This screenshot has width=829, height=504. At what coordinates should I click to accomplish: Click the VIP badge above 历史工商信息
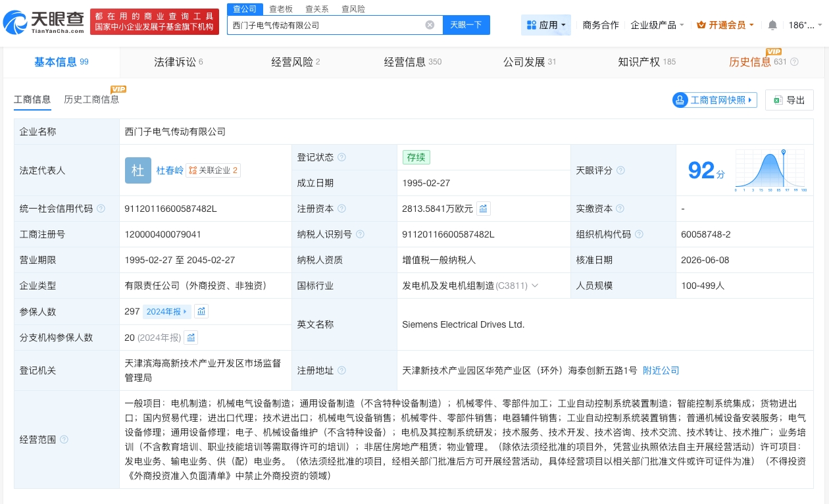pos(118,89)
